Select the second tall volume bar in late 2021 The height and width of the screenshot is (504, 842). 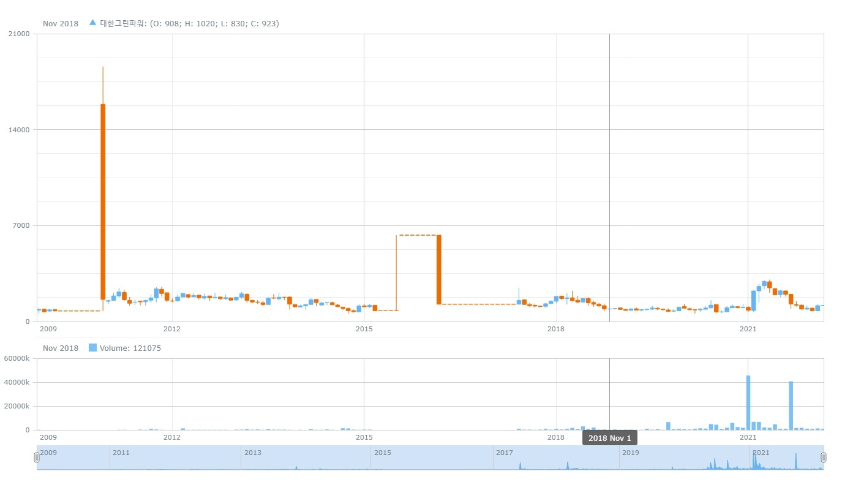click(791, 405)
